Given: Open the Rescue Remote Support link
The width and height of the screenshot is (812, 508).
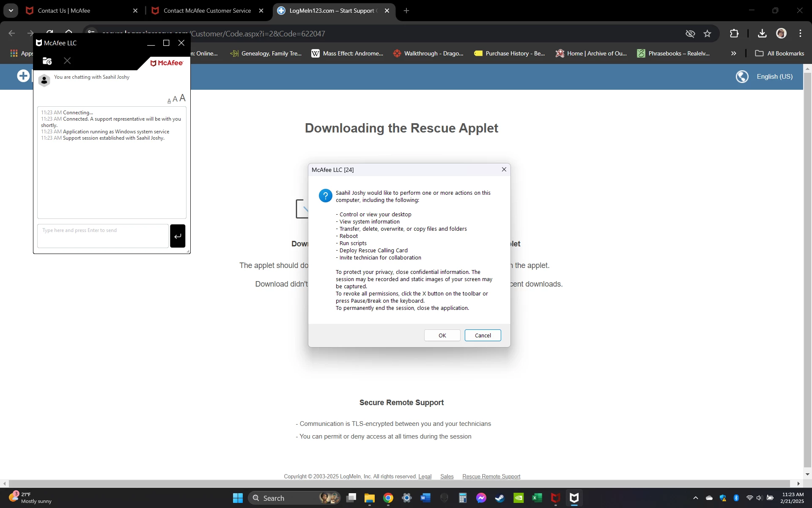Looking at the screenshot, I should point(491,477).
